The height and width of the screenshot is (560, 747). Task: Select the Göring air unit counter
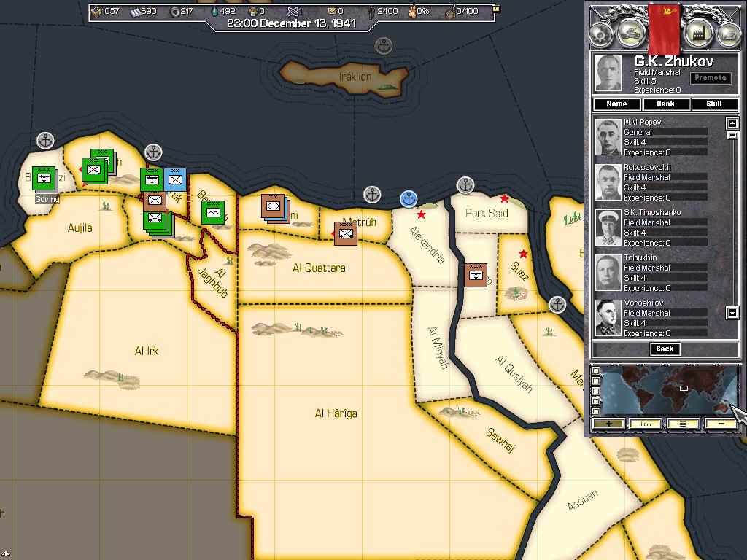(x=44, y=179)
